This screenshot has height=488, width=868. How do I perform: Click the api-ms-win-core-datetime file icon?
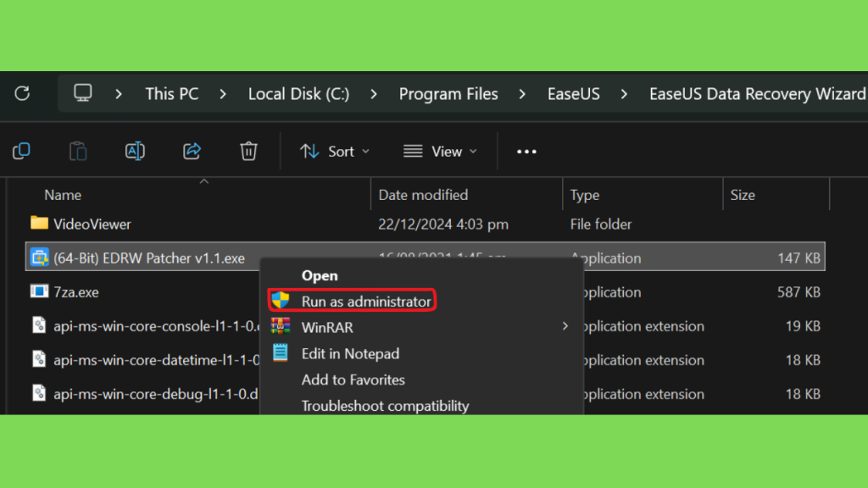pos(39,359)
